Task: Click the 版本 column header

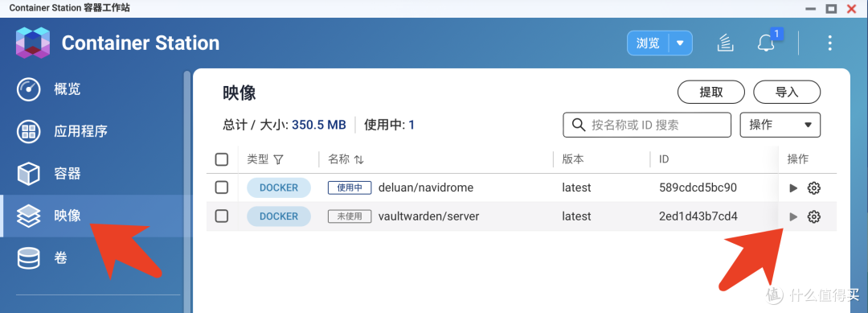Action: (x=572, y=159)
